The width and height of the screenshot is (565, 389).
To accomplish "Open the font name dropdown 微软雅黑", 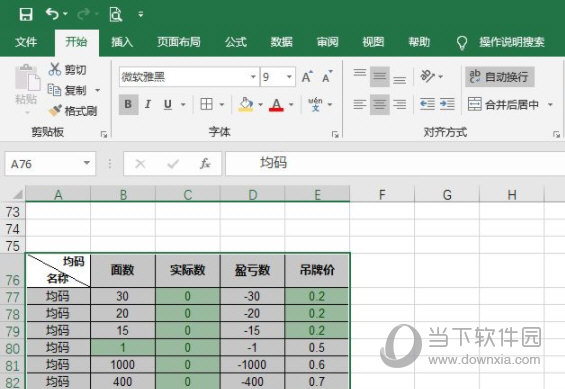I will (x=253, y=77).
